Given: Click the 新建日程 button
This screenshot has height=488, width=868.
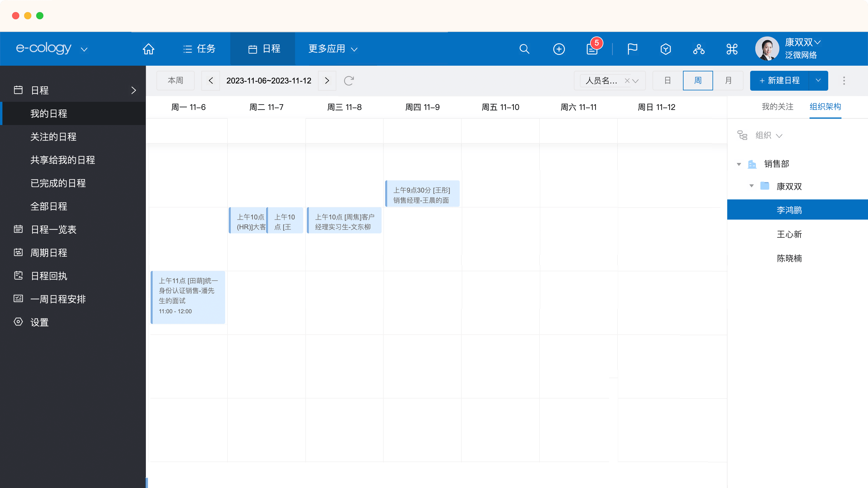Looking at the screenshot, I should pyautogui.click(x=779, y=80).
